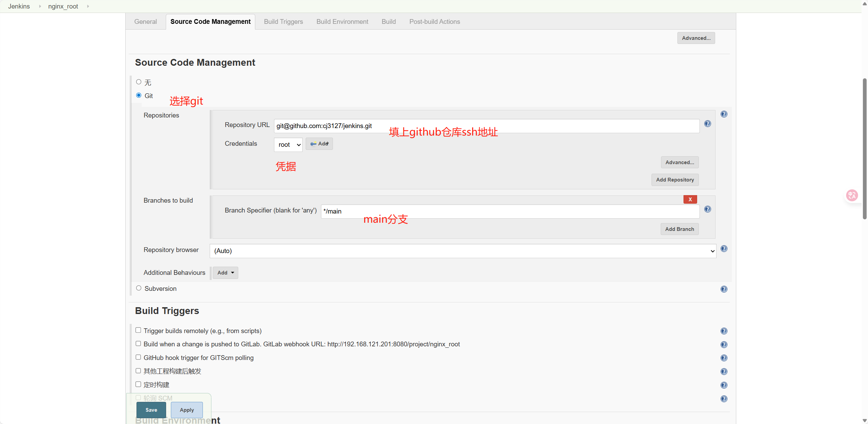
Task: Click Add Repository button
Action: click(x=675, y=180)
